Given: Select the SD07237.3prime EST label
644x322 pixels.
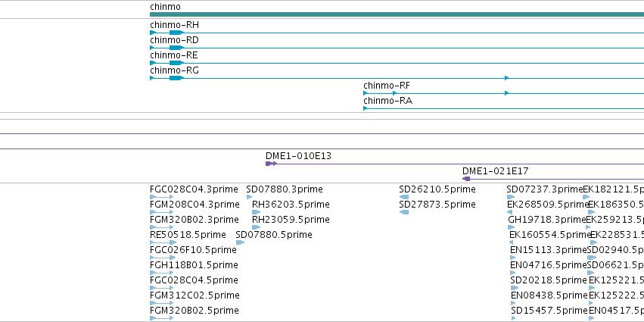Looking at the screenshot, I should (x=545, y=189).
